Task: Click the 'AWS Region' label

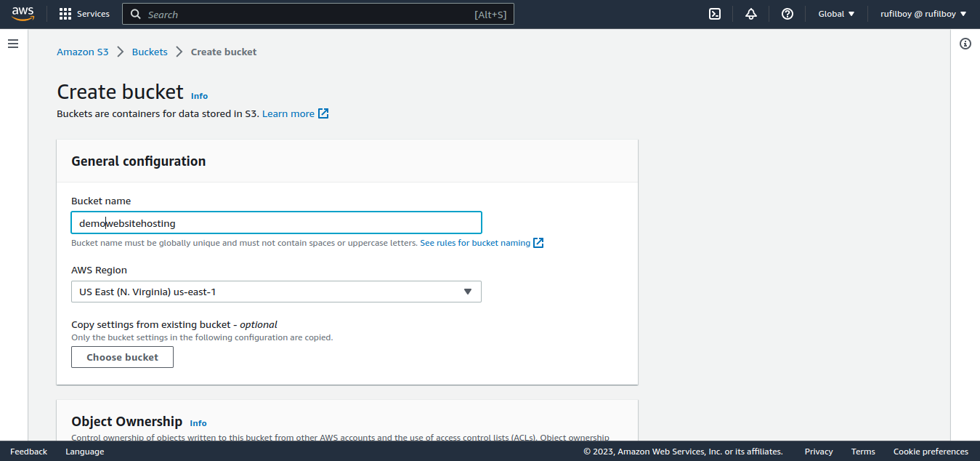Action: tap(99, 270)
